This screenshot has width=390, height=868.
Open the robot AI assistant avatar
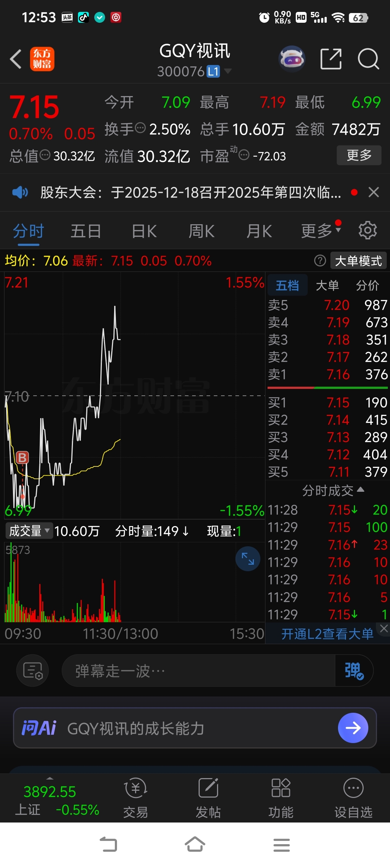[292, 58]
